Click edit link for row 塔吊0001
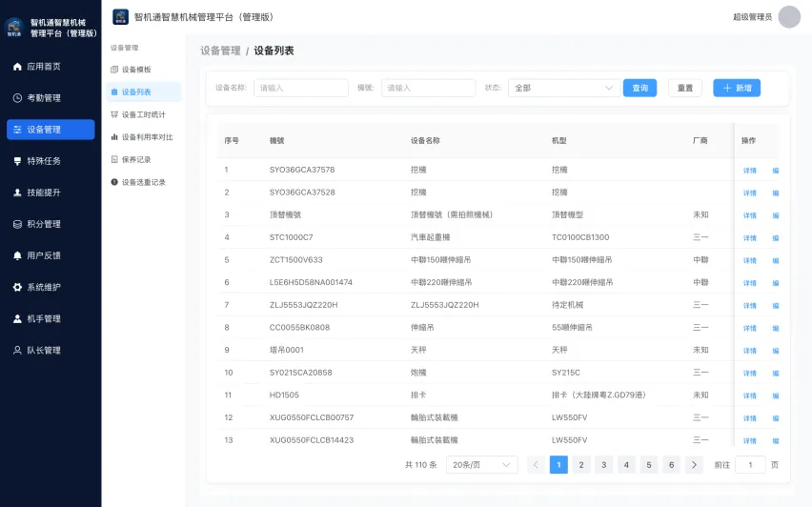The height and width of the screenshot is (507, 812). [x=775, y=351]
